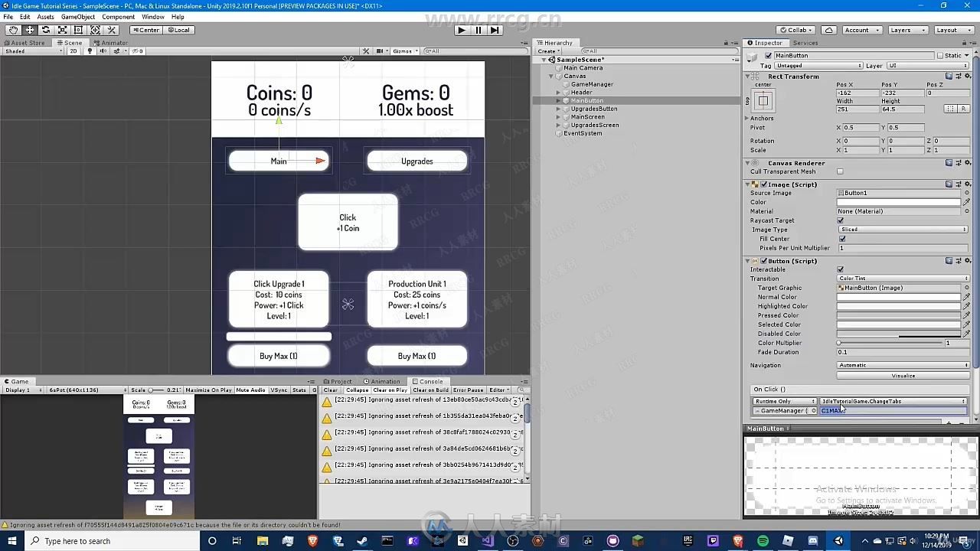The height and width of the screenshot is (551, 980).
Task: Open Image Type Sliced dropdown
Action: [903, 230]
